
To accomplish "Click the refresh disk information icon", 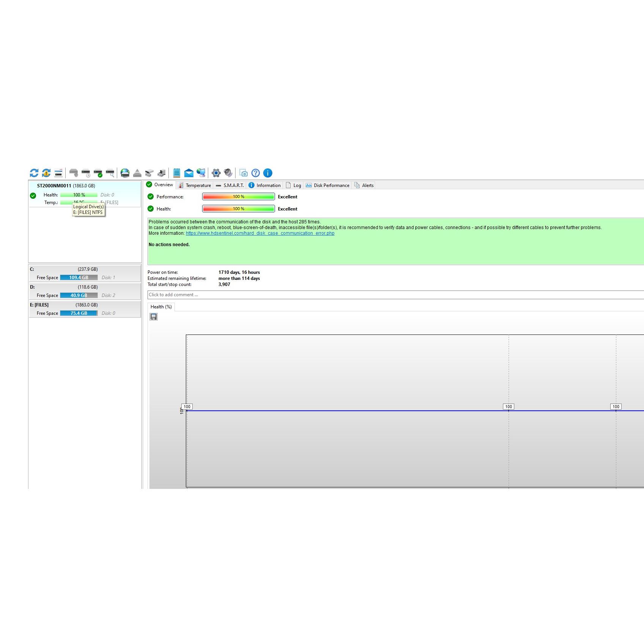I will (x=34, y=173).
